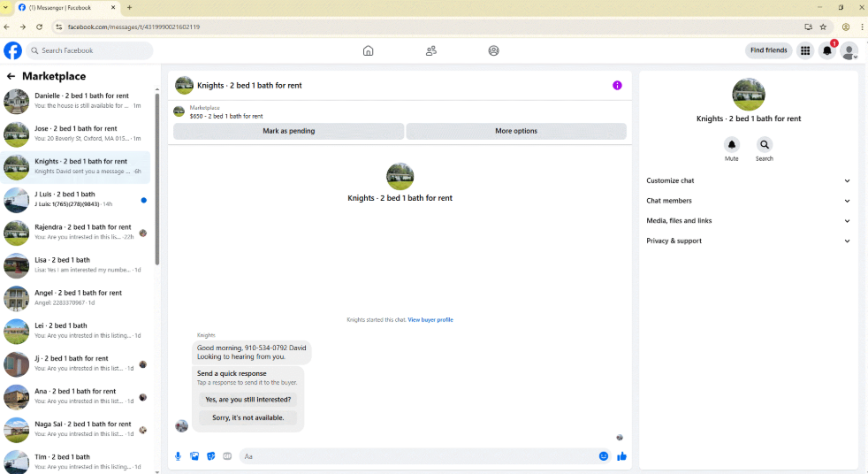Open the account profile avatar menu
Screen dimensions: 868x474
click(849, 51)
